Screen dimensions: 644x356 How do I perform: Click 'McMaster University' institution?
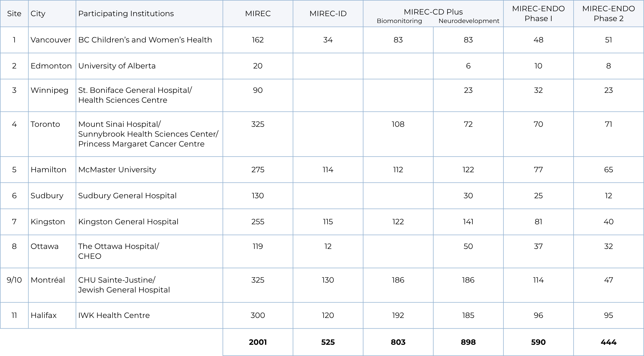click(117, 170)
